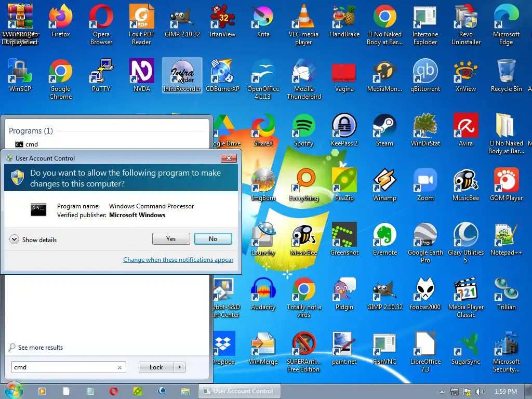Open the Windows Start button
532x399 pixels.
pos(14,391)
